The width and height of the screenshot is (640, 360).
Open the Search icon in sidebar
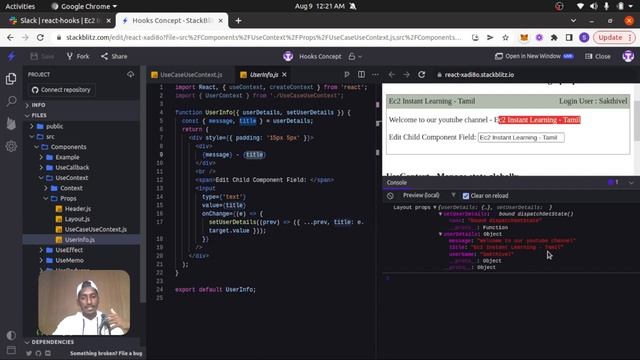(11, 101)
